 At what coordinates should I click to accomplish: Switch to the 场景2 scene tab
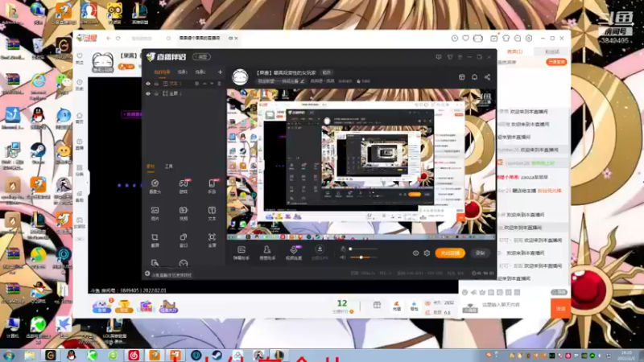pyautogui.click(x=200, y=72)
